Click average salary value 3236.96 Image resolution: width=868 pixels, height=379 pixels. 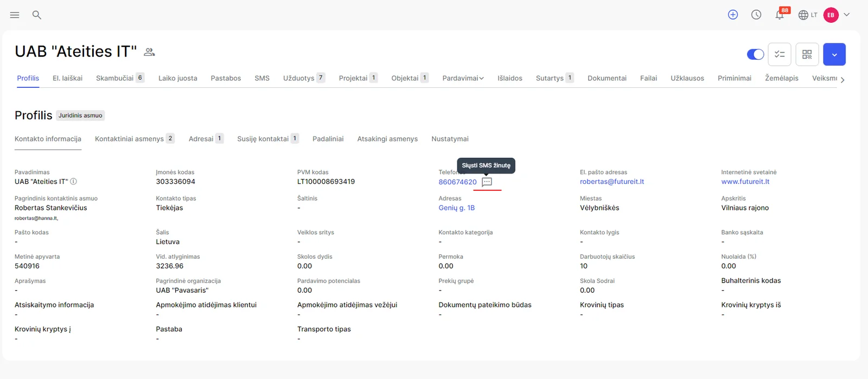(170, 266)
